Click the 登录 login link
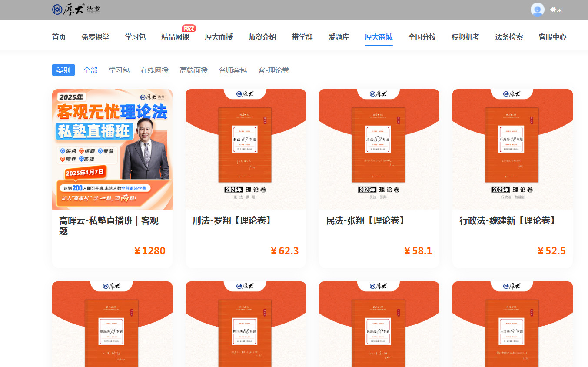This screenshot has width=588, height=367. (556, 10)
